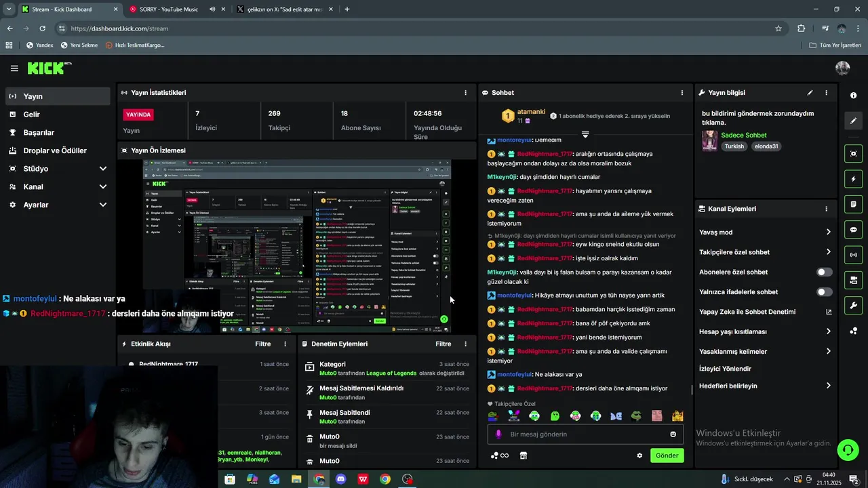Select Droplar ve Ödüller in sidebar
This screenshot has height=488, width=868.
[x=57, y=150]
